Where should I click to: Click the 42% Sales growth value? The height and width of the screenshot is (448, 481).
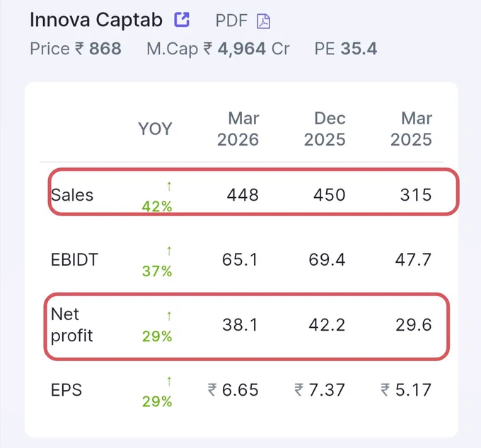point(157,206)
